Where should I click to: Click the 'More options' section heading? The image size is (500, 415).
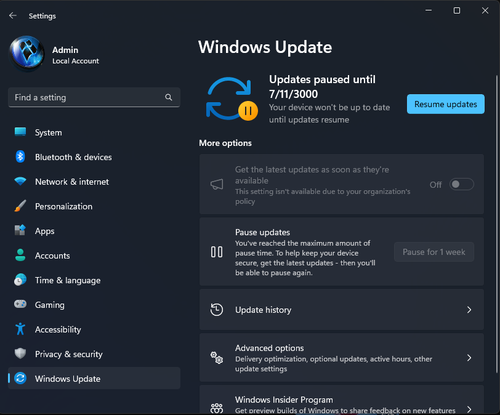tap(225, 143)
